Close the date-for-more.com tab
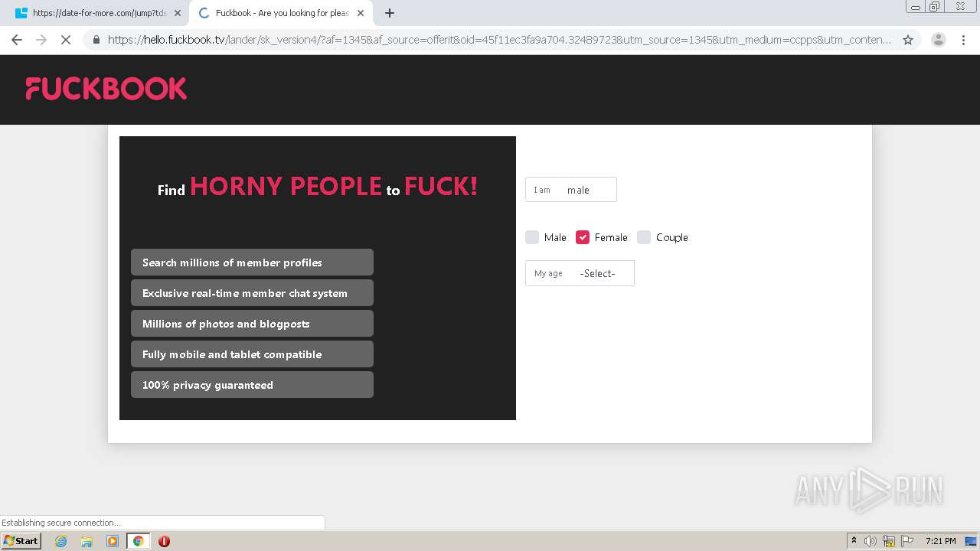Image resolution: width=980 pixels, height=551 pixels. pyautogui.click(x=177, y=13)
